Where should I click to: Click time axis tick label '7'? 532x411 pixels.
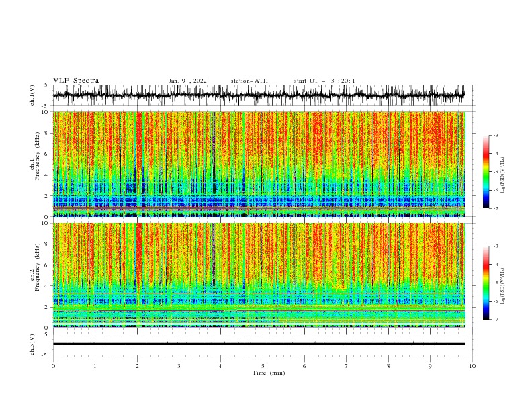pyautogui.click(x=347, y=366)
